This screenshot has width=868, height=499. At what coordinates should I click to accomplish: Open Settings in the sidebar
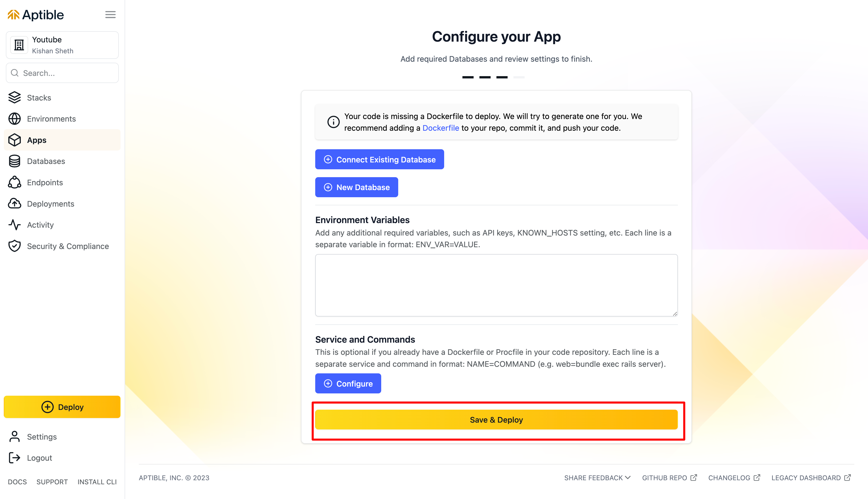click(41, 437)
